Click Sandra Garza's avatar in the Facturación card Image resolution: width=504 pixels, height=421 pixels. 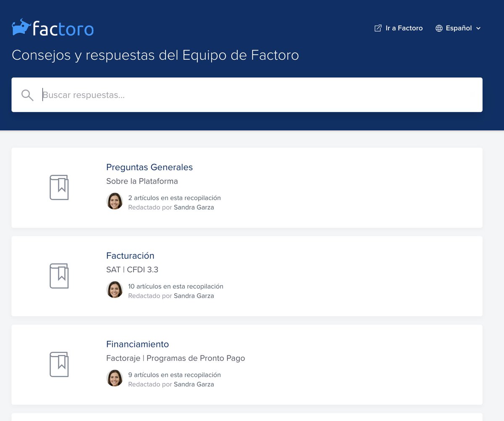coord(115,290)
